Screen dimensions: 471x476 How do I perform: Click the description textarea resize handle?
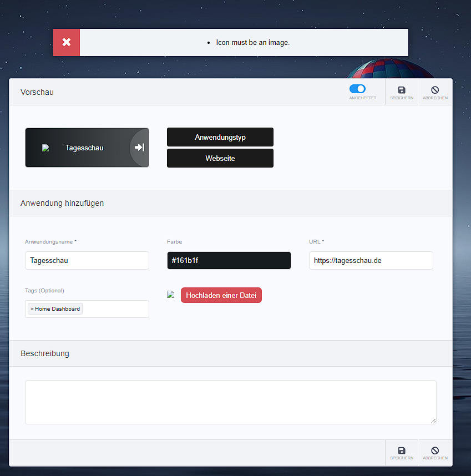click(433, 421)
